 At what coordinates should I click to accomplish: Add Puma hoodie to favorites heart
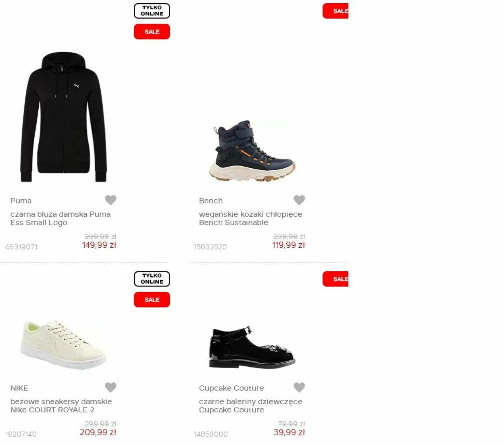click(x=110, y=200)
